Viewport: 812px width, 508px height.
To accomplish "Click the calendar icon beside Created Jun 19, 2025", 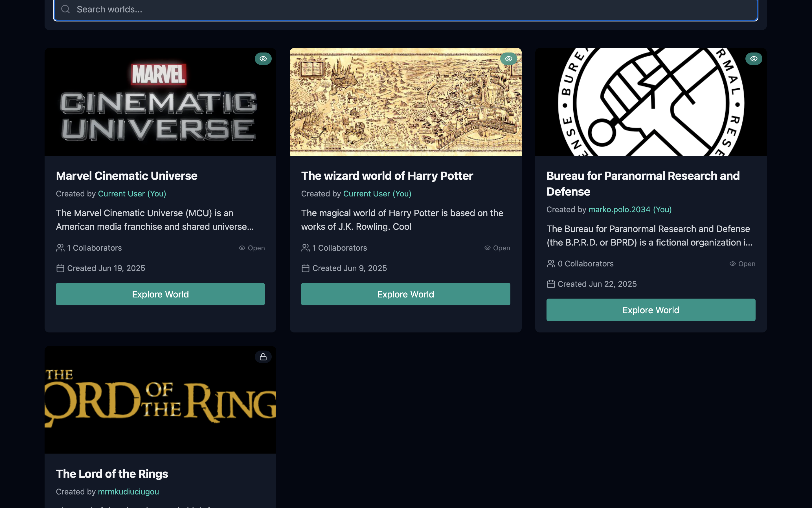I will pyautogui.click(x=60, y=268).
